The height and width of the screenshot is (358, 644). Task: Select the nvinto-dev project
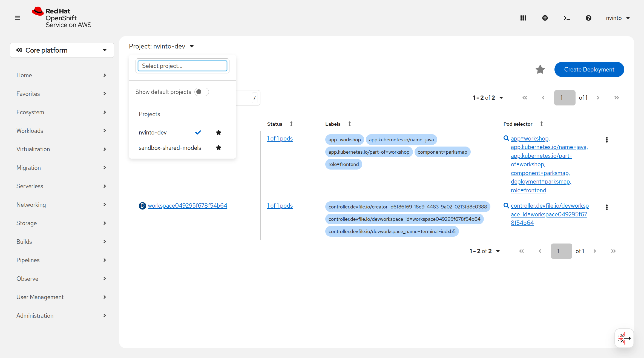click(153, 133)
